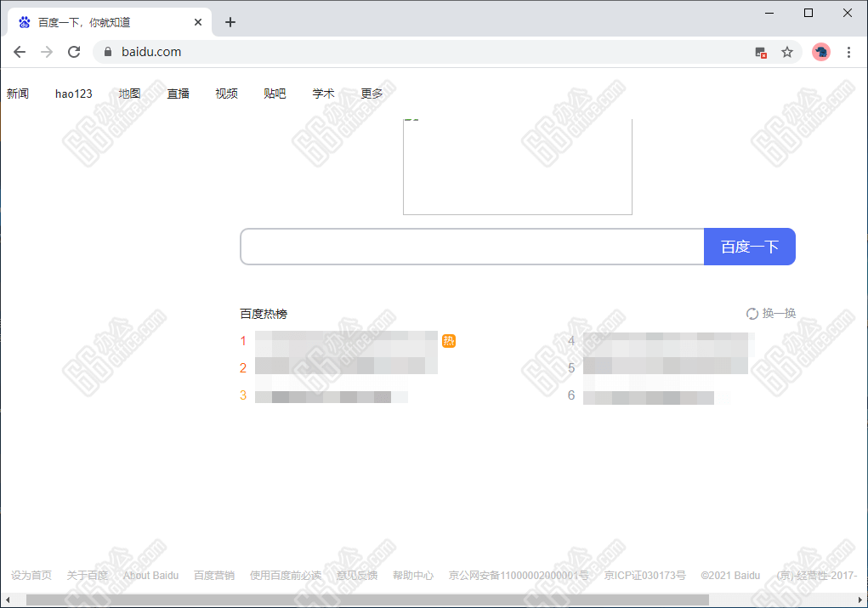Screen dimensions: 868x608
Task: Open the 京ICP证030173号 link
Action: pos(645,576)
